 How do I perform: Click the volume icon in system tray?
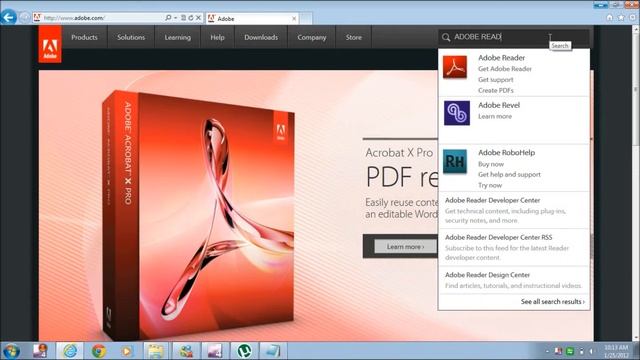point(591,351)
